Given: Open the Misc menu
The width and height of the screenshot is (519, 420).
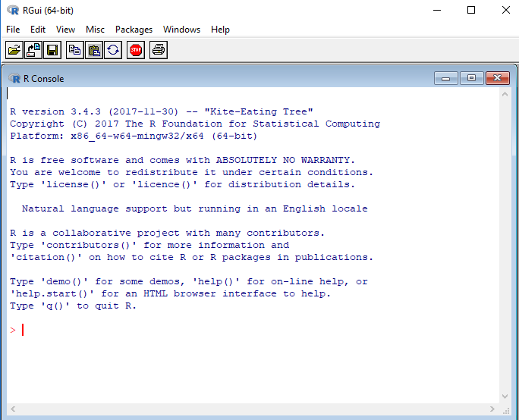Looking at the screenshot, I should (x=95, y=30).
